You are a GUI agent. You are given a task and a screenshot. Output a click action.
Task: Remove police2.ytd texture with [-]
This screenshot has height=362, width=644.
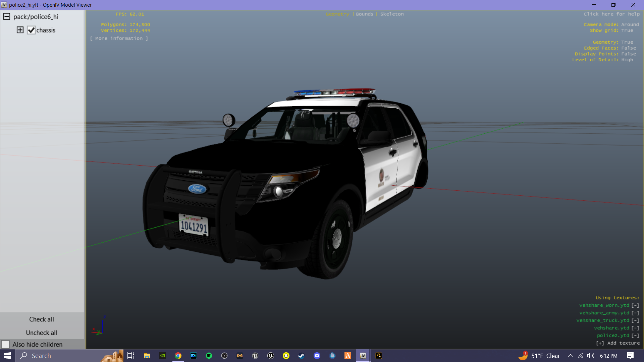point(635,336)
